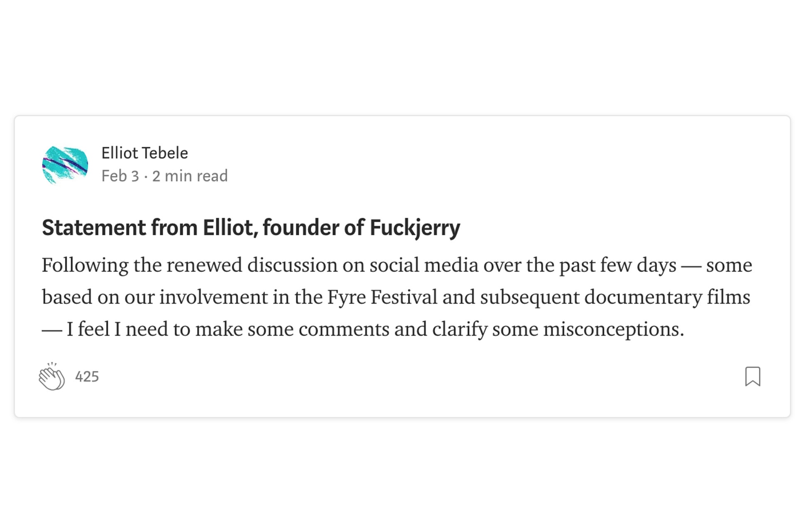
Task: Click the 2 min read label
Action: (x=190, y=176)
